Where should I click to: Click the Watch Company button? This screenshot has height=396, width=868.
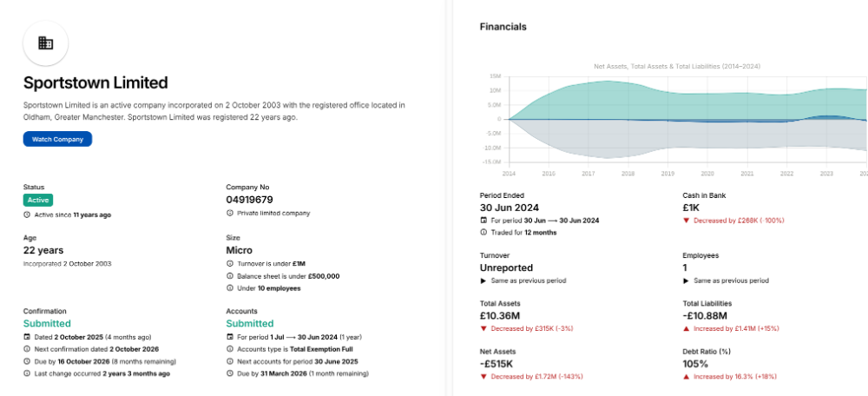[57, 139]
